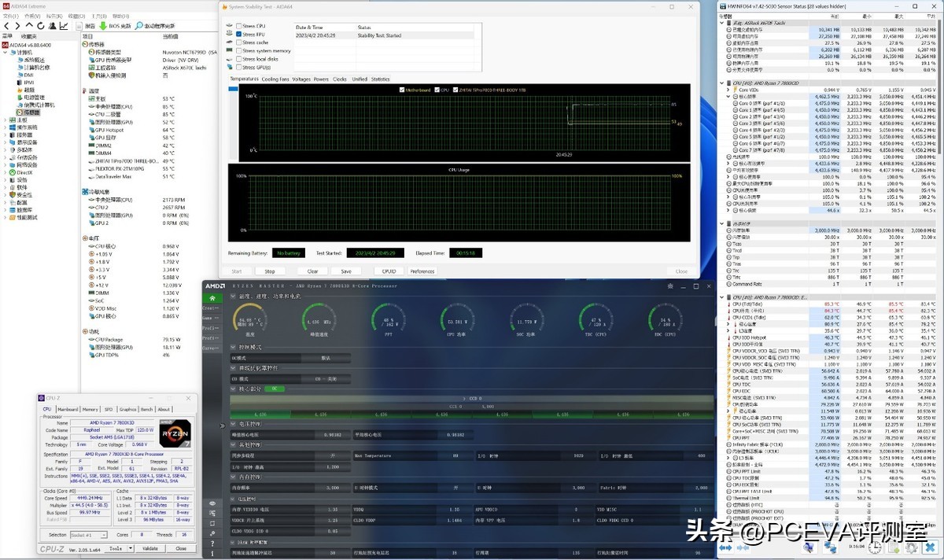The height and width of the screenshot is (560, 944).
Task: Enable Stress cache checkbox
Action: pyautogui.click(x=238, y=42)
